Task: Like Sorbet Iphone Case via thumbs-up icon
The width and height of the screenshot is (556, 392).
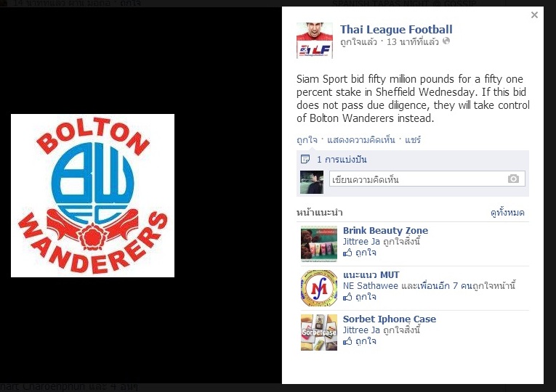Action: coord(347,341)
